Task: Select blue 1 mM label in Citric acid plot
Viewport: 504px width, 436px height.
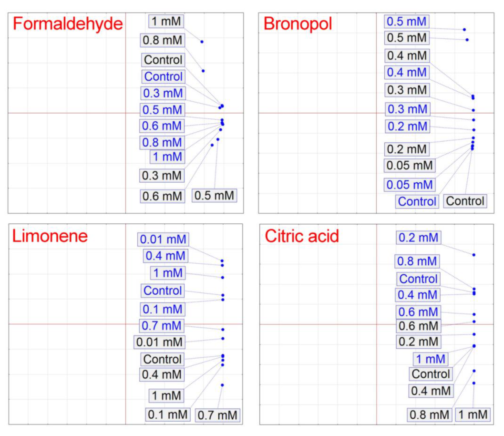Action: tap(430, 359)
